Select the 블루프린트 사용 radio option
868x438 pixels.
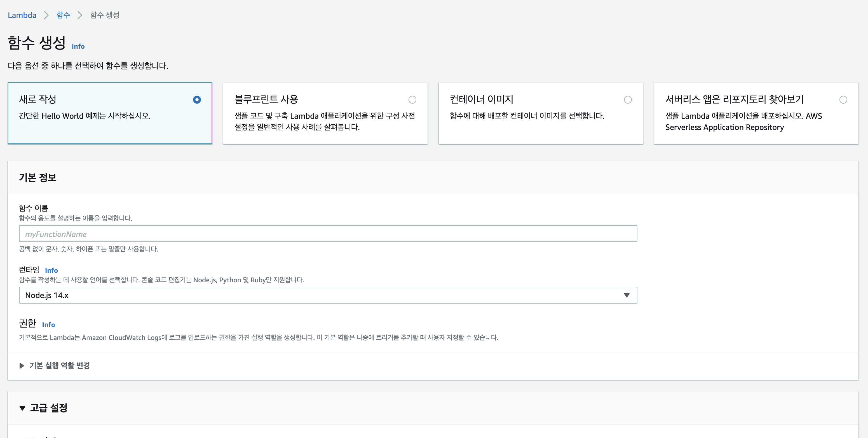pyautogui.click(x=412, y=100)
